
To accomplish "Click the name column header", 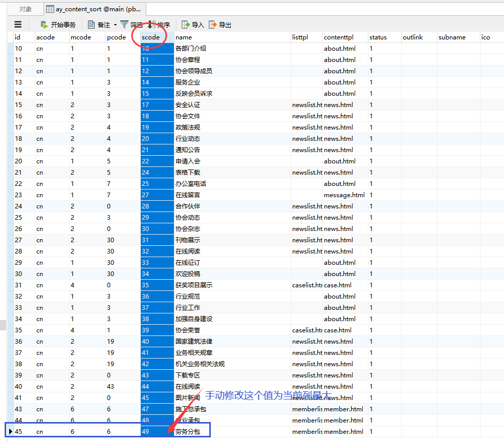I will (x=184, y=37).
